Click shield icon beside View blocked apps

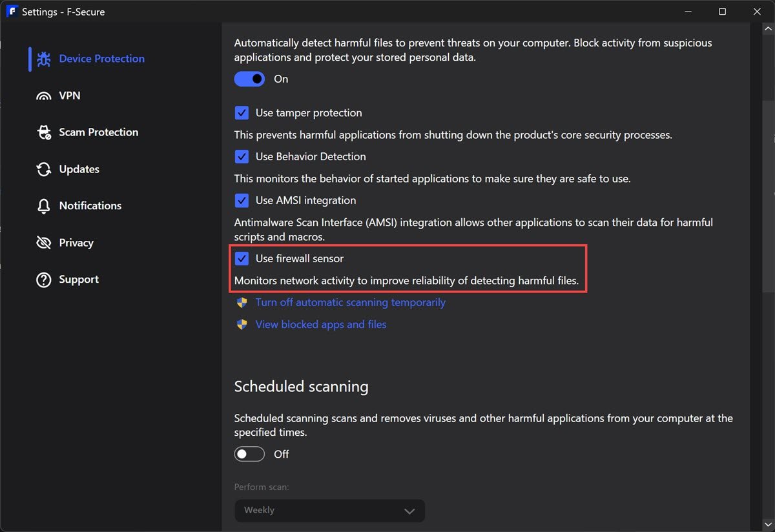[242, 324]
